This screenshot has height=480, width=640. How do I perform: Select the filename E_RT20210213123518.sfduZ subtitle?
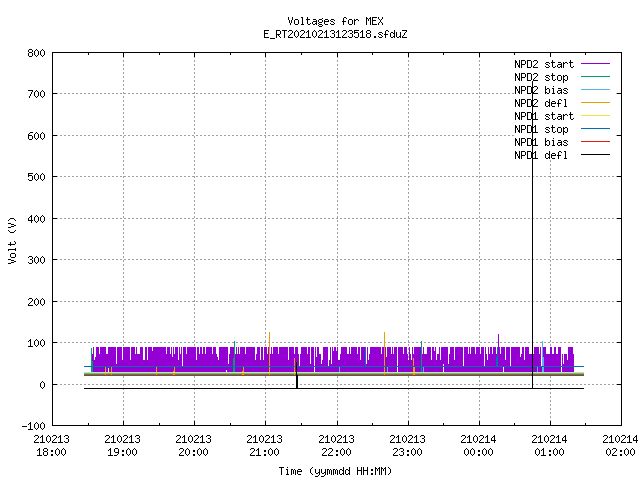pos(335,34)
